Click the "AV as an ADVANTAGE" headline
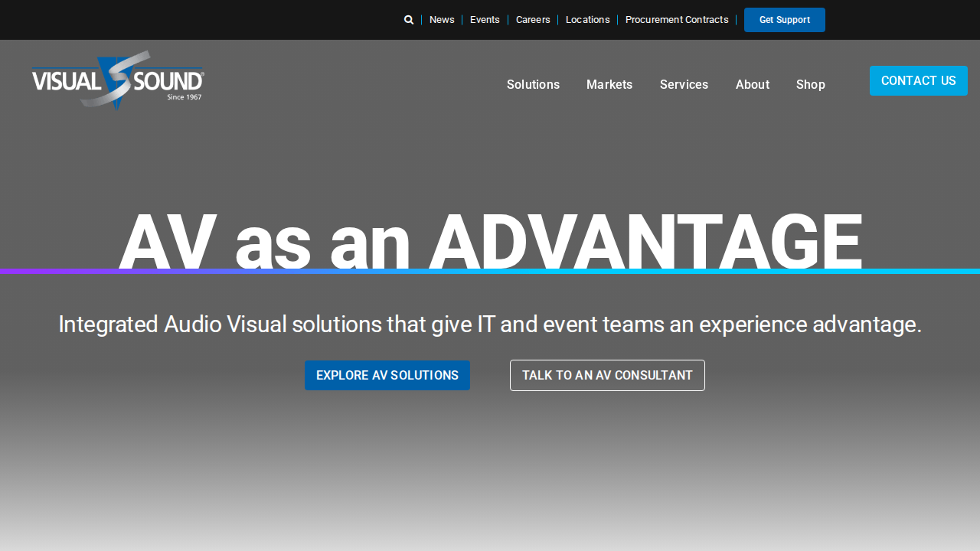This screenshot has width=980, height=551. click(491, 242)
